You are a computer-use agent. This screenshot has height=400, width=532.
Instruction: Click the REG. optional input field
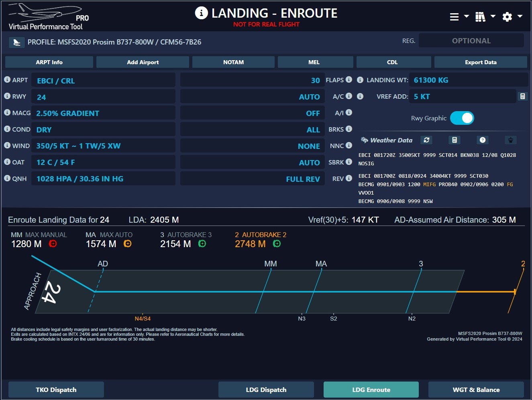tap(471, 41)
